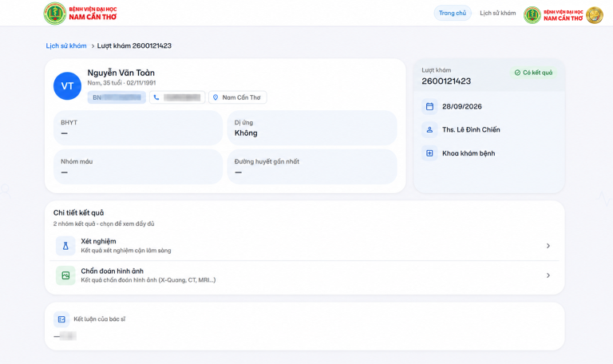Click the Lịch sử khám breadcrumb link
The width and height of the screenshot is (613, 364).
coord(66,45)
